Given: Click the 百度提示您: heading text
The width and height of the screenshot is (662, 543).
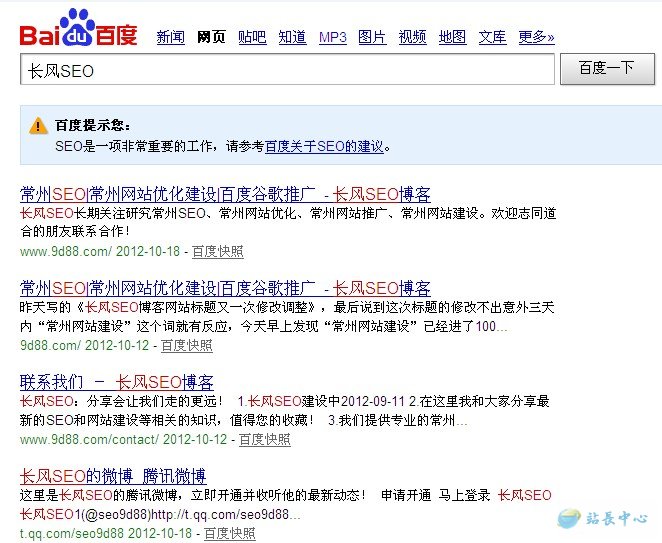Looking at the screenshot, I should [x=92, y=125].
